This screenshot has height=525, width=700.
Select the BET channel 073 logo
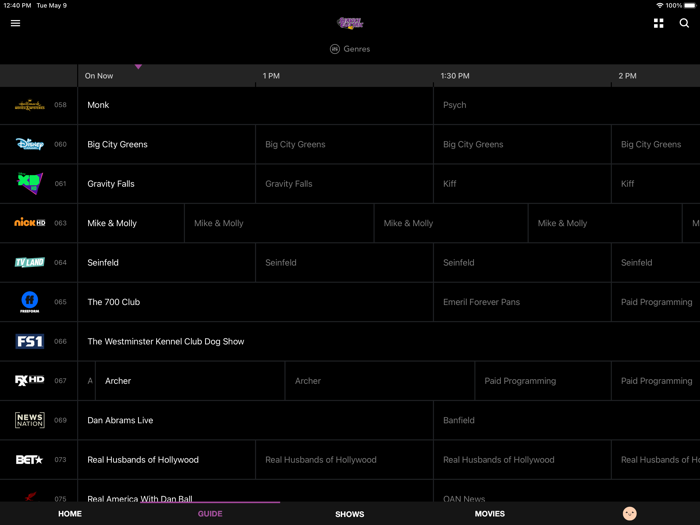(x=29, y=459)
